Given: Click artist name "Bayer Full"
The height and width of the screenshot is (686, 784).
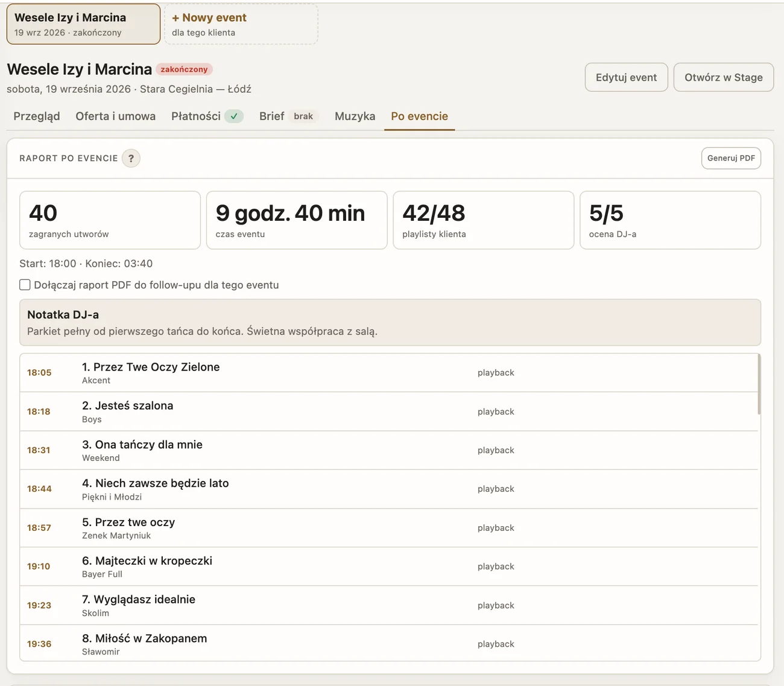Looking at the screenshot, I should click(102, 574).
